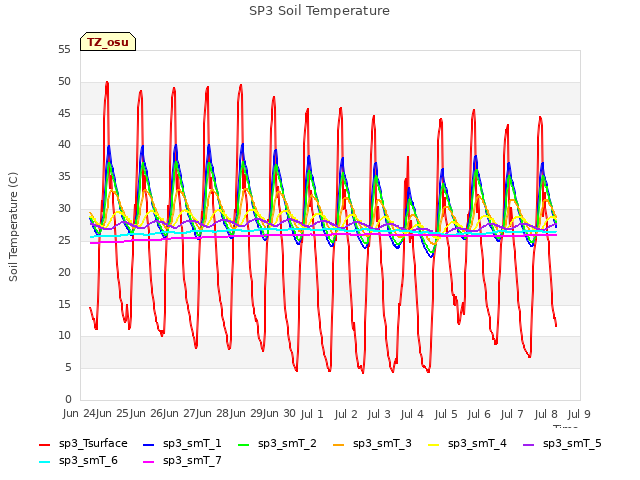Select the sp3_smT_2 legend label
The width and height of the screenshot is (640, 480).
tap(287, 444)
